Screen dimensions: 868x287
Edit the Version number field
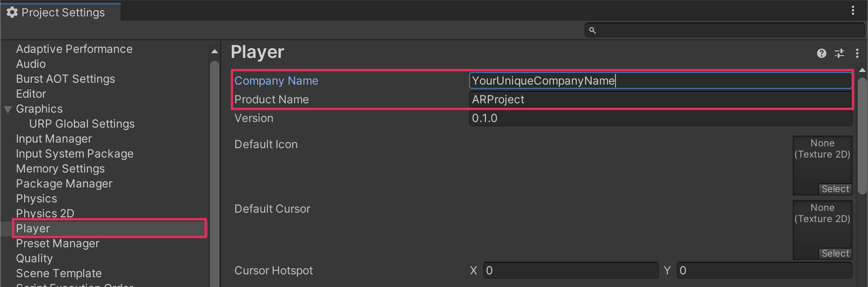[x=659, y=118]
